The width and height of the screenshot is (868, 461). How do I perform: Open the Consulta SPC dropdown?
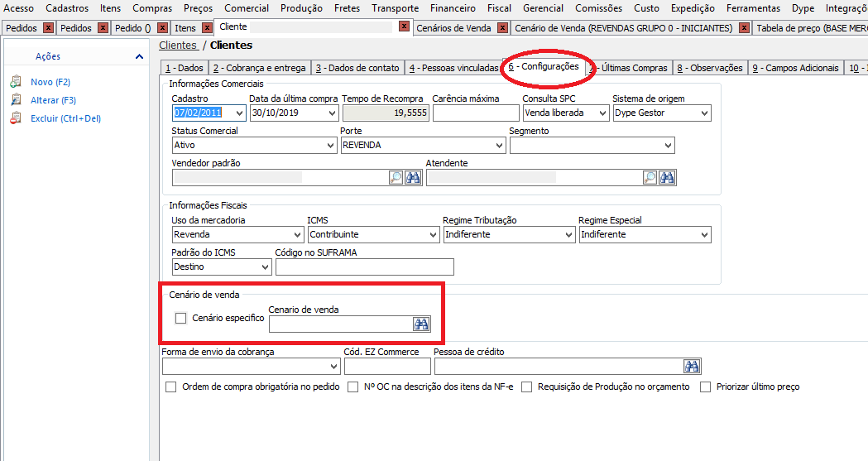click(603, 113)
